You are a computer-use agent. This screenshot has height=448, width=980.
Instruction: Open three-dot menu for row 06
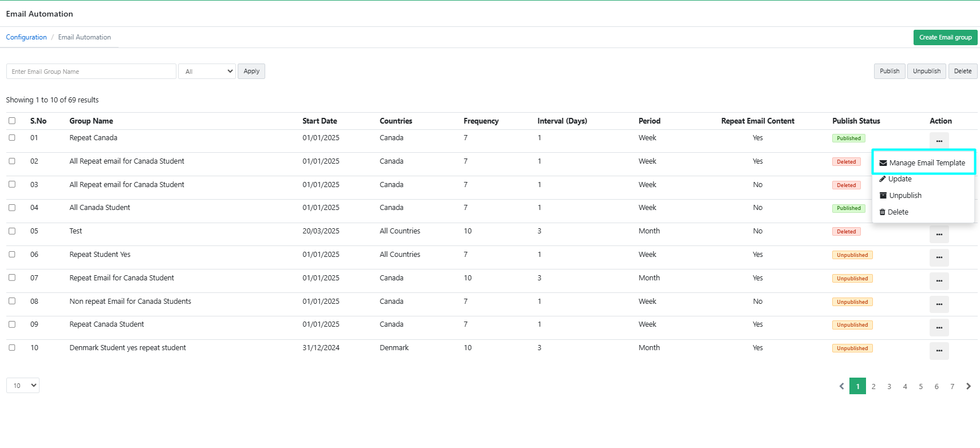click(x=939, y=257)
